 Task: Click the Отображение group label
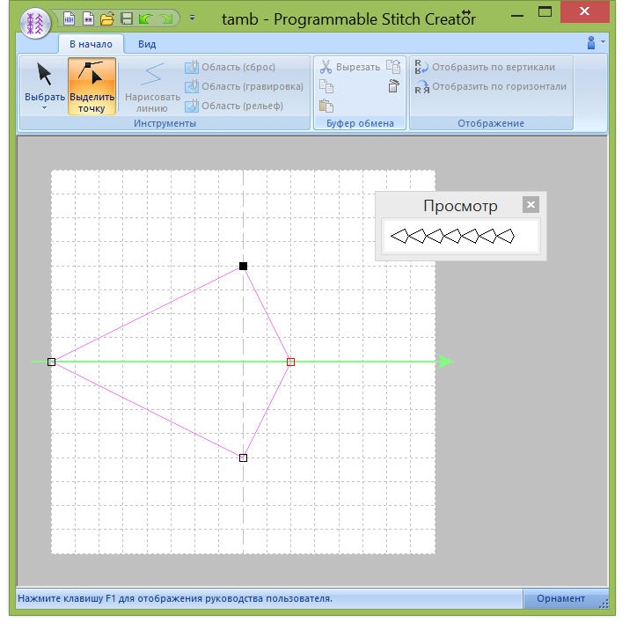click(491, 123)
